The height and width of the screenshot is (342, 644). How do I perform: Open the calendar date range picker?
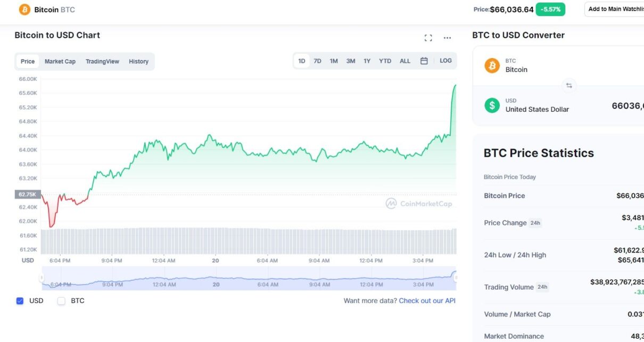tap(424, 61)
